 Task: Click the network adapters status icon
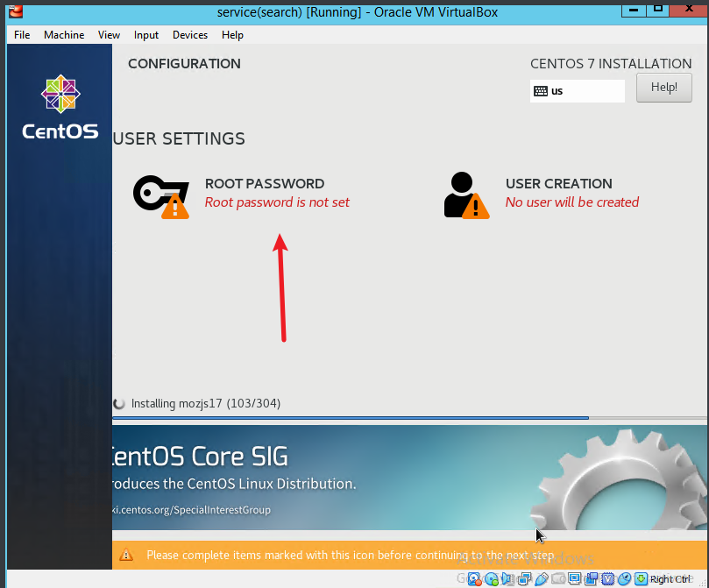click(x=524, y=579)
